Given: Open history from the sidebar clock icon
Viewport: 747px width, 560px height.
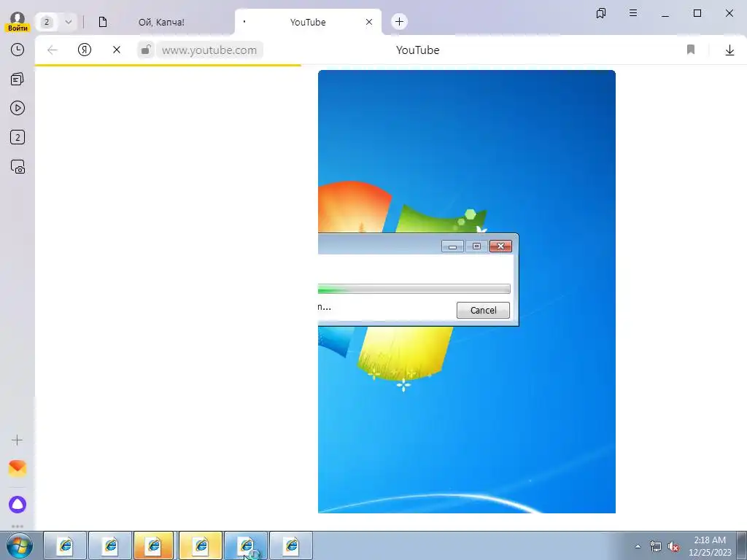Looking at the screenshot, I should click(x=18, y=50).
